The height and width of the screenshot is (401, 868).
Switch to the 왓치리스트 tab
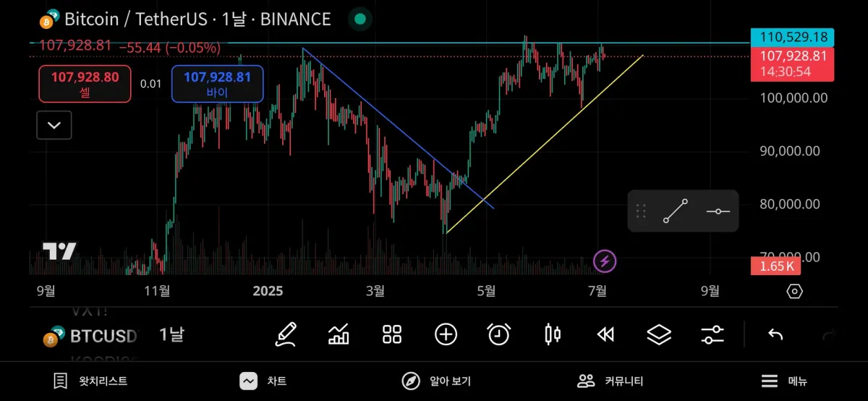[90, 381]
